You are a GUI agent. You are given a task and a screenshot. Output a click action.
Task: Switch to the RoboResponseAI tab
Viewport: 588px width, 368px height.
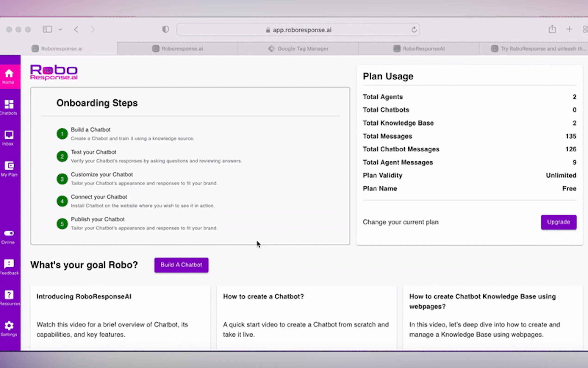click(x=419, y=49)
